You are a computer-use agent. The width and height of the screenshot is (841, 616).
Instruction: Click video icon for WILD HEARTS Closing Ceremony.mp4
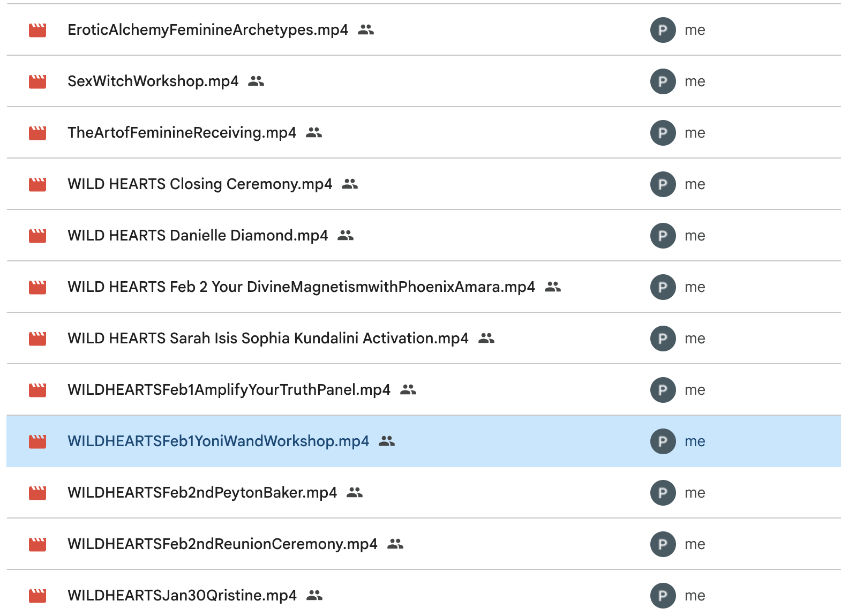click(x=37, y=184)
